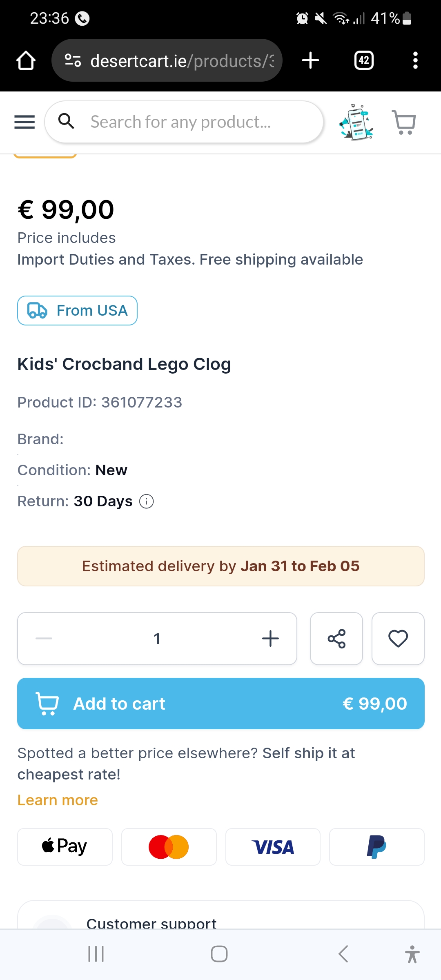Viewport: 441px width, 980px height.
Task: Open the tab switcher showing 42 tabs
Action: (364, 60)
